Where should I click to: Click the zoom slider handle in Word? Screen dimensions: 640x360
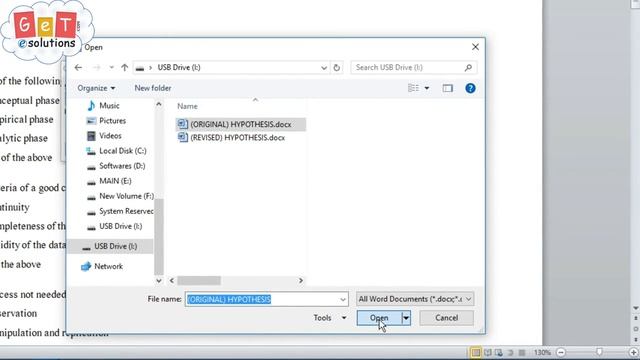click(599, 352)
